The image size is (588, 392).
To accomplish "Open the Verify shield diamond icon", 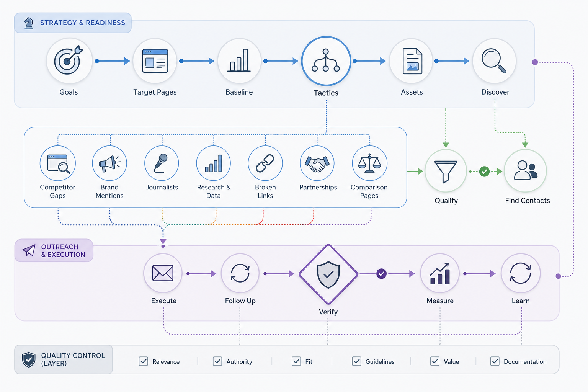I will coord(328,274).
